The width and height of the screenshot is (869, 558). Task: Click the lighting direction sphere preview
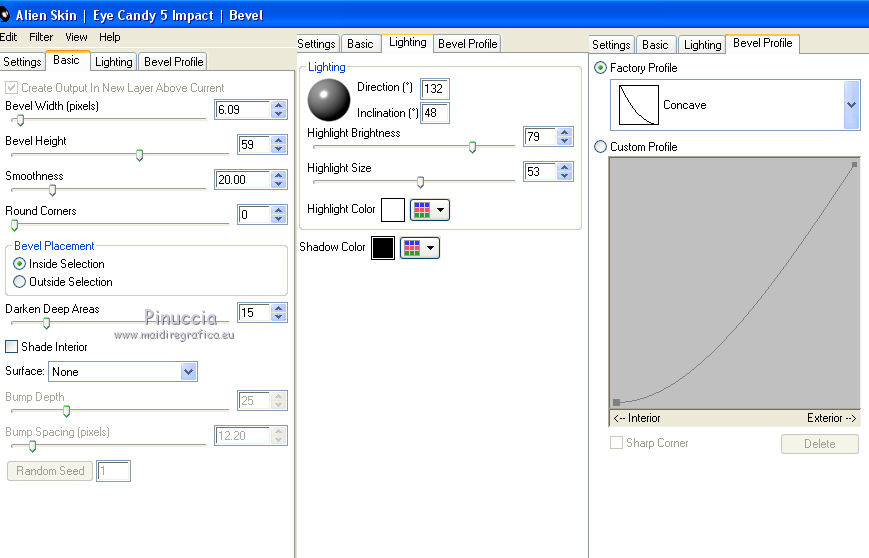pyautogui.click(x=329, y=100)
